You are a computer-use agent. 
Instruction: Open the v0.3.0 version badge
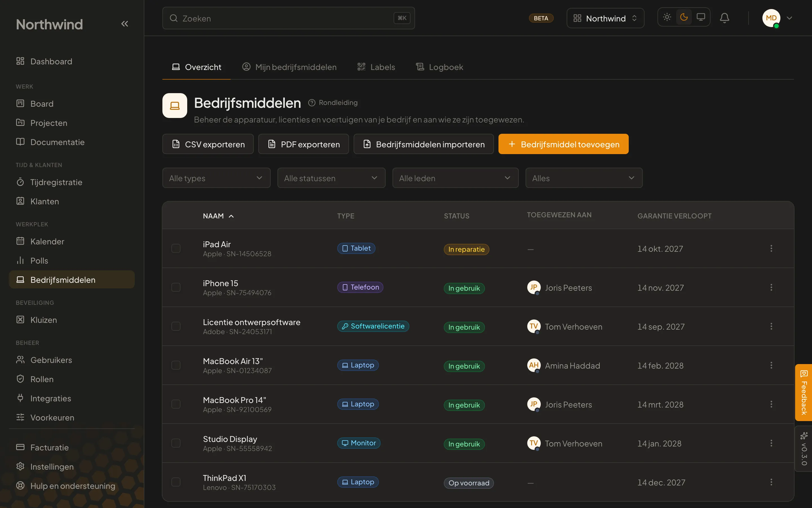pyautogui.click(x=804, y=449)
